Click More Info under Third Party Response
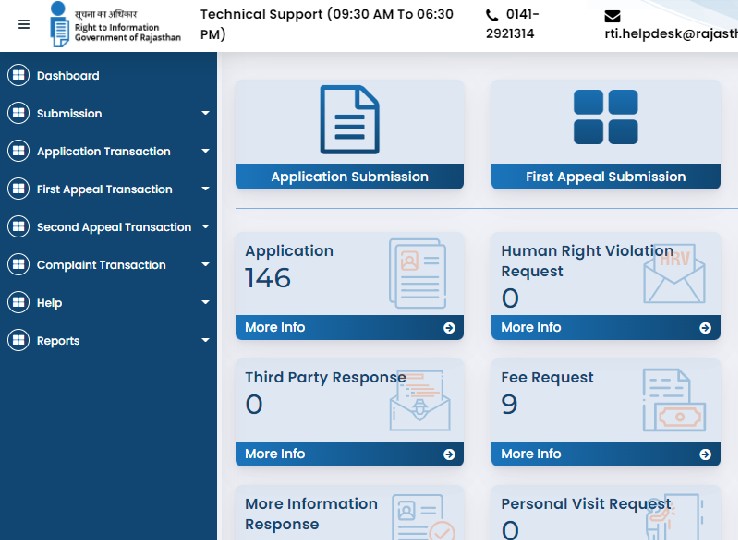738x540 pixels. (x=275, y=454)
